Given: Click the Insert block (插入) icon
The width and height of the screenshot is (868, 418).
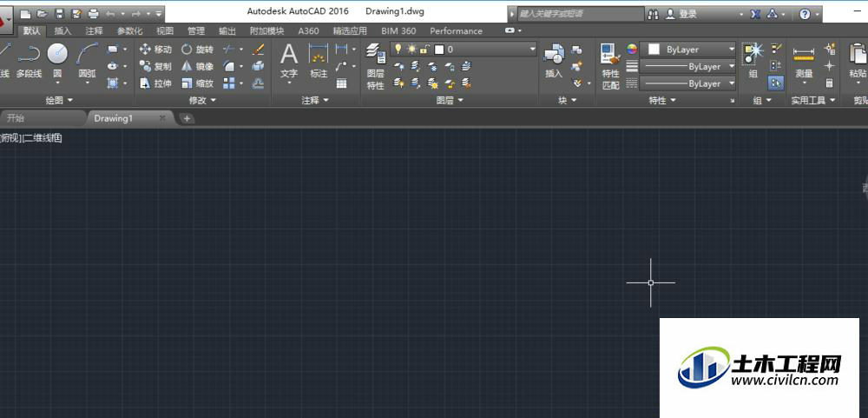Looking at the screenshot, I should click(x=554, y=61).
